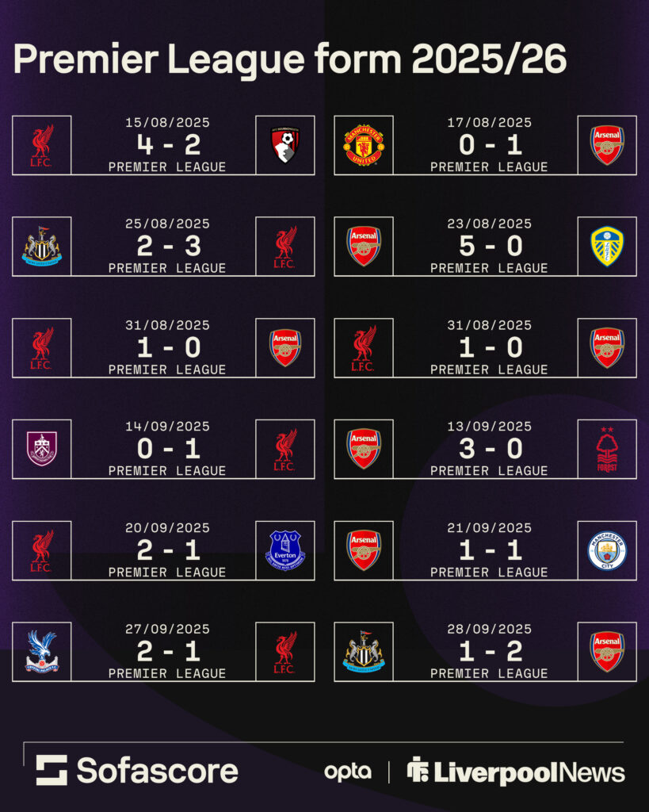Click the Everton club crest
Image resolution: width=649 pixels, height=812 pixels.
(285, 550)
